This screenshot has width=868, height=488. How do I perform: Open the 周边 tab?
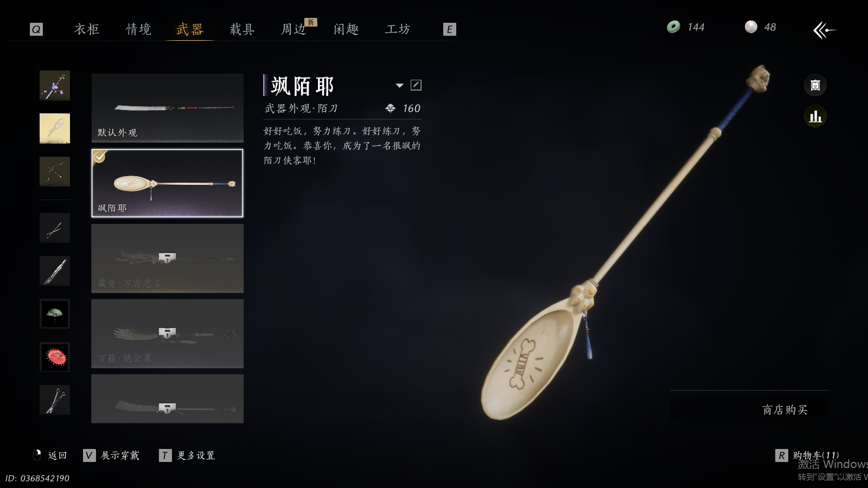click(x=293, y=29)
